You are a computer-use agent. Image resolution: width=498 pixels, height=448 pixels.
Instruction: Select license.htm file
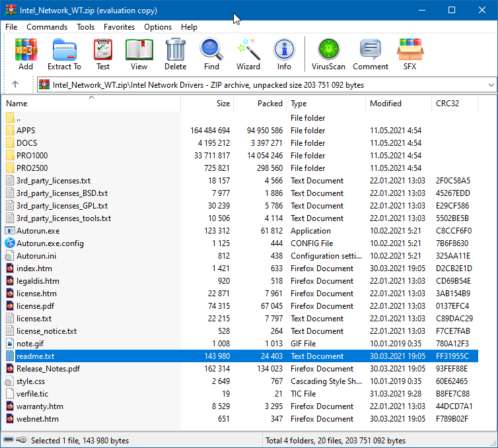[240, 294]
